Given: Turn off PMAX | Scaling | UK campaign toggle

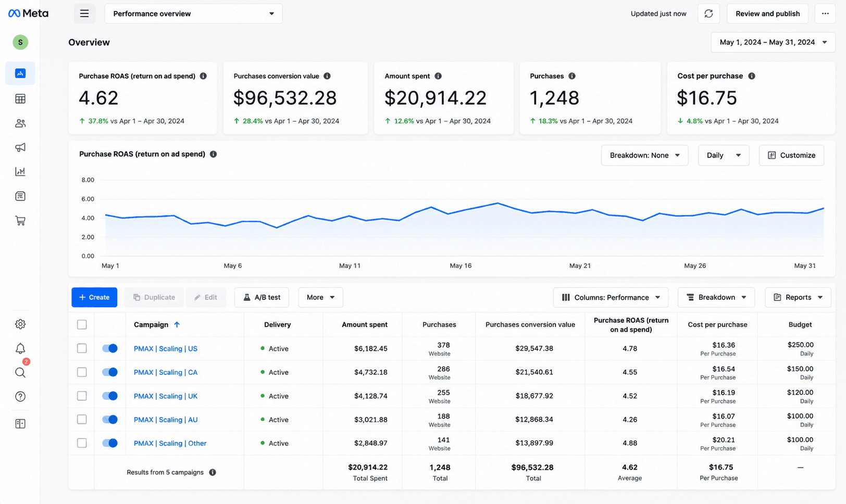Looking at the screenshot, I should tap(110, 396).
